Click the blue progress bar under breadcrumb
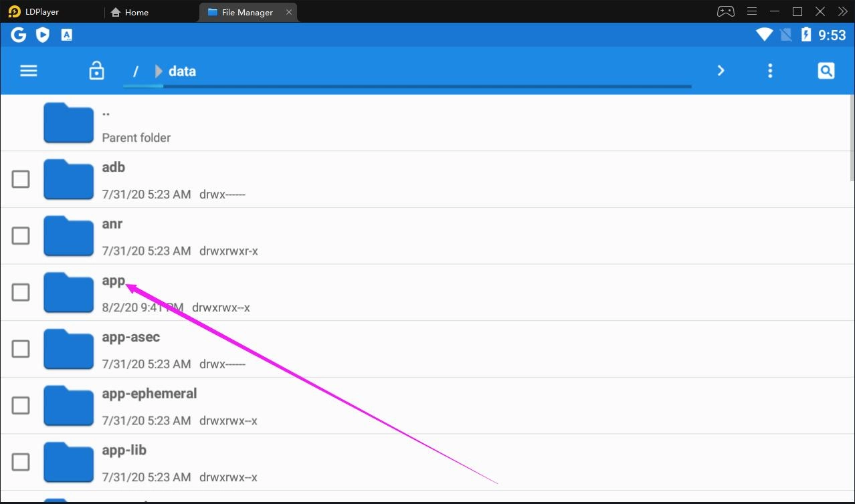Viewport: 855px width, 504px height. click(408, 86)
